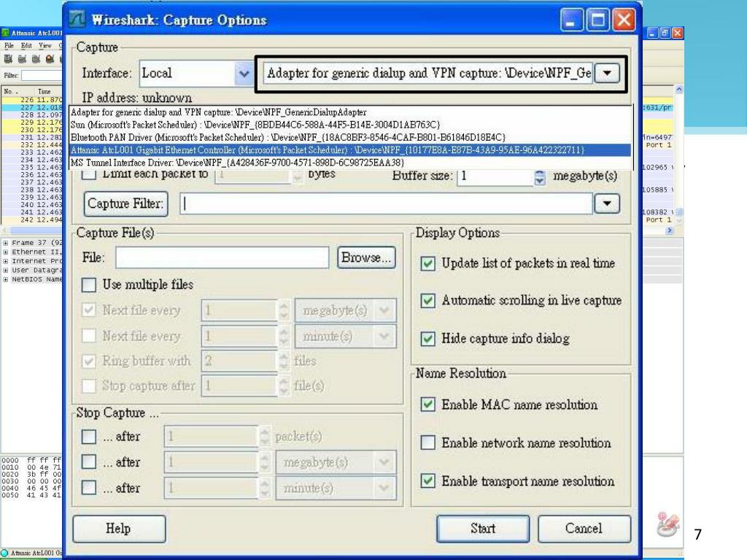Viewport: 747px width, 560px height.
Task: Select Atlansic AtcL001 Gigabit Ethernet Controller entry
Action: (351, 150)
